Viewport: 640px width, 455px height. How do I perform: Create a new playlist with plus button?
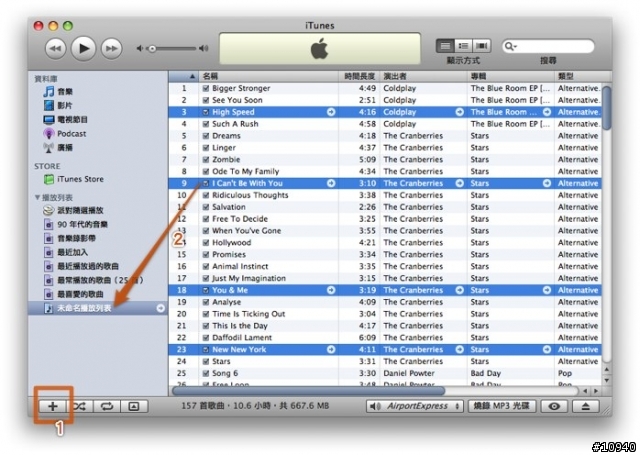point(53,406)
